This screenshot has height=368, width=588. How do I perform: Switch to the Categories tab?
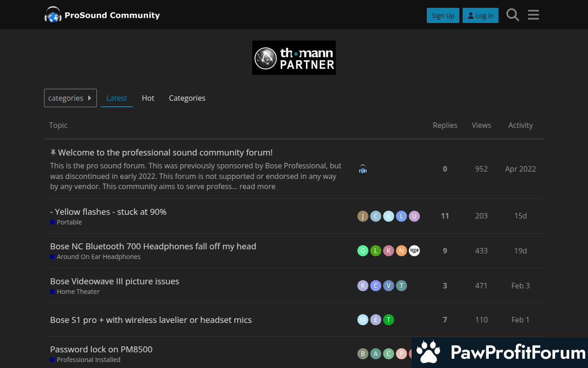187,98
